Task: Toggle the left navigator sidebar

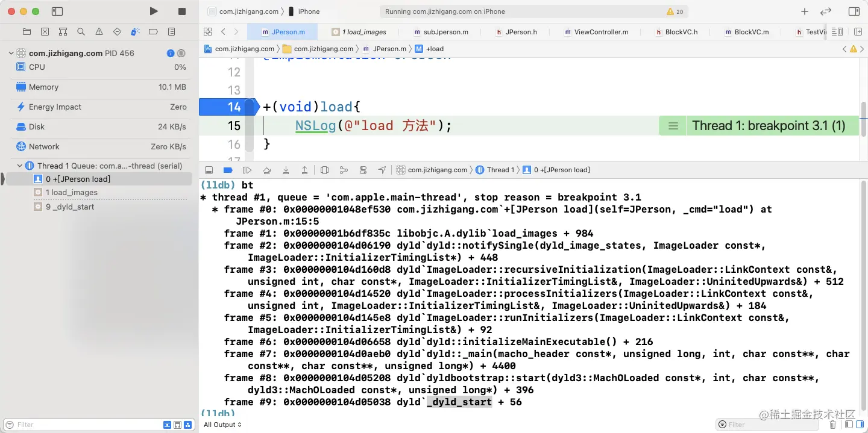Action: point(57,11)
